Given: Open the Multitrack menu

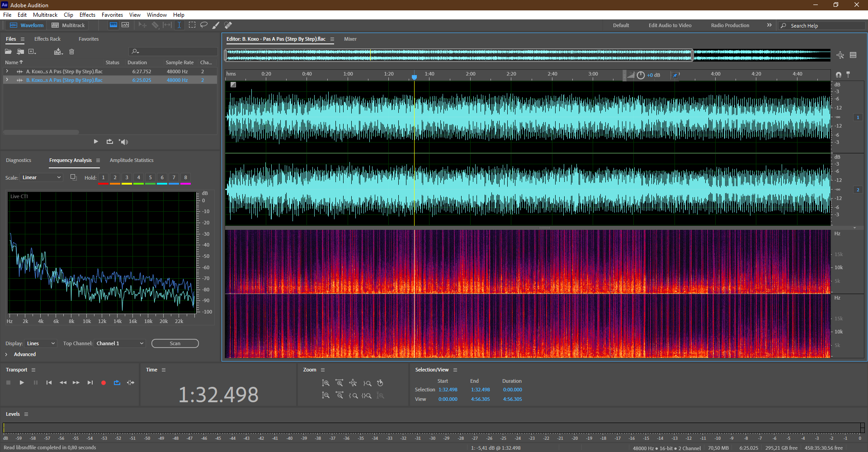Looking at the screenshot, I should pos(45,15).
